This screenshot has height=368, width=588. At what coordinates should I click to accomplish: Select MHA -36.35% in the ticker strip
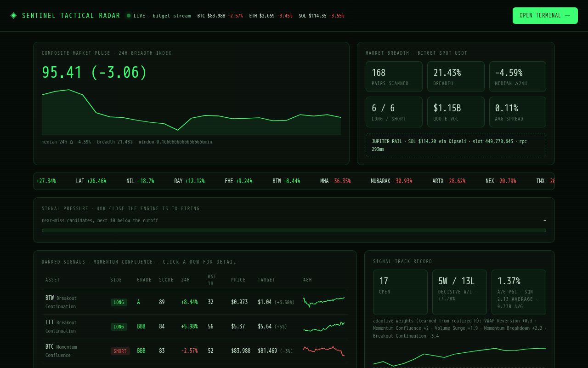pos(335,181)
